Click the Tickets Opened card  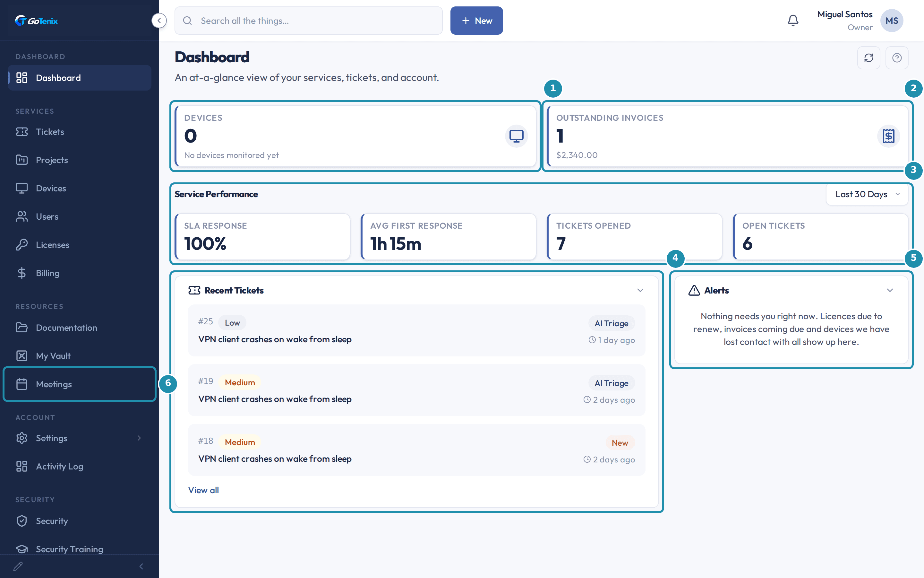coord(634,237)
